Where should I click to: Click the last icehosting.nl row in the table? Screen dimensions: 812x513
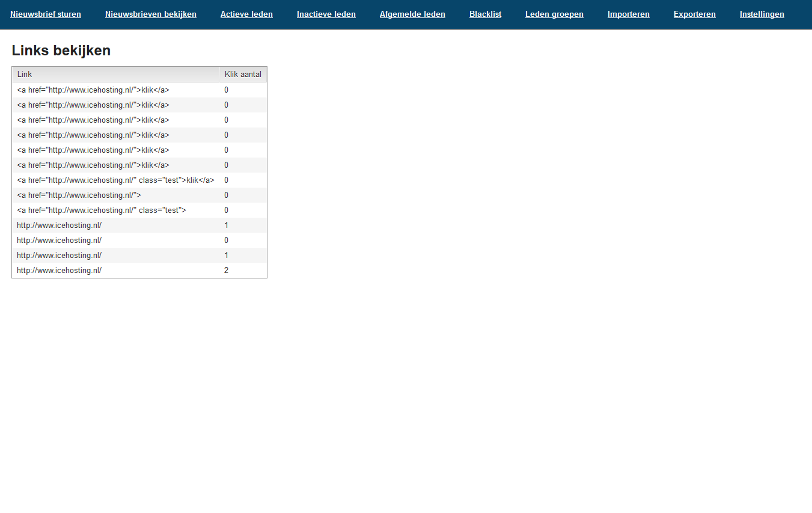pyautogui.click(x=59, y=271)
